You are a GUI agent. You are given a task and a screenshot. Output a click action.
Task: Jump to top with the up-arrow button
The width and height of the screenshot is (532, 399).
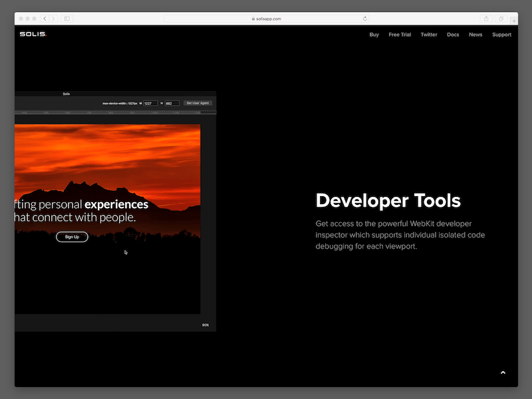pyautogui.click(x=503, y=372)
